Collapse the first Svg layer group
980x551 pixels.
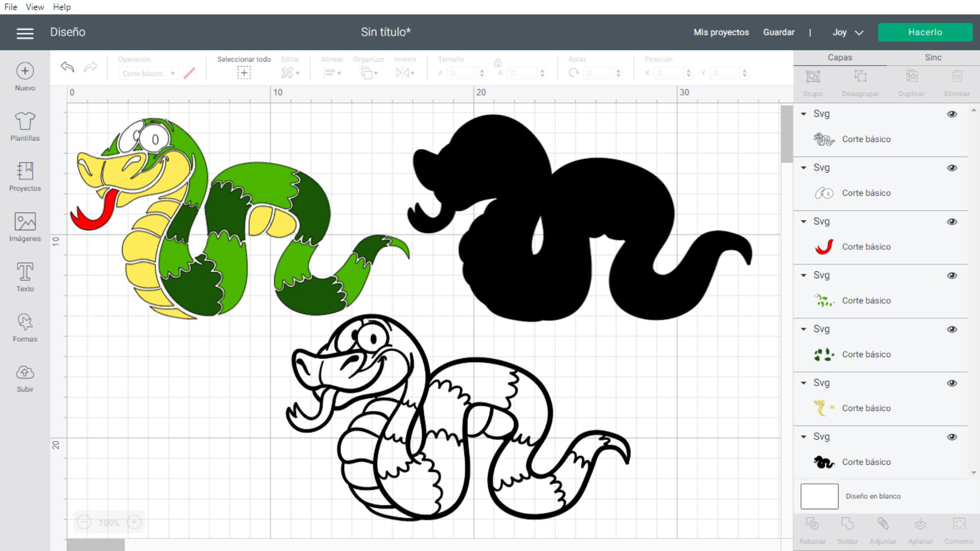[804, 113]
